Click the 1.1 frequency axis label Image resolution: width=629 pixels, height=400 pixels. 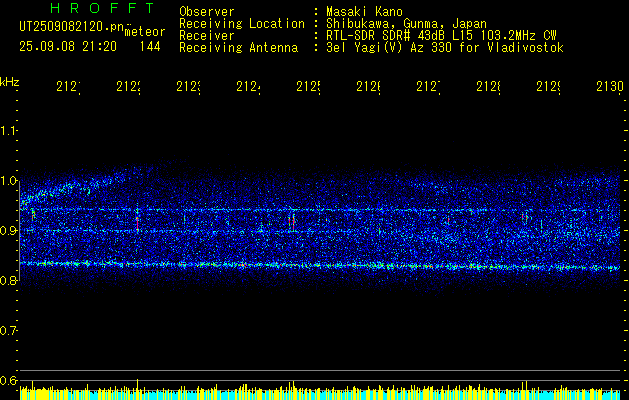(x=9, y=130)
